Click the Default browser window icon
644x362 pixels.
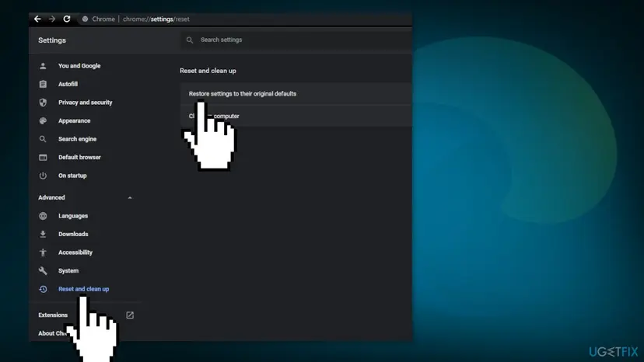43,157
